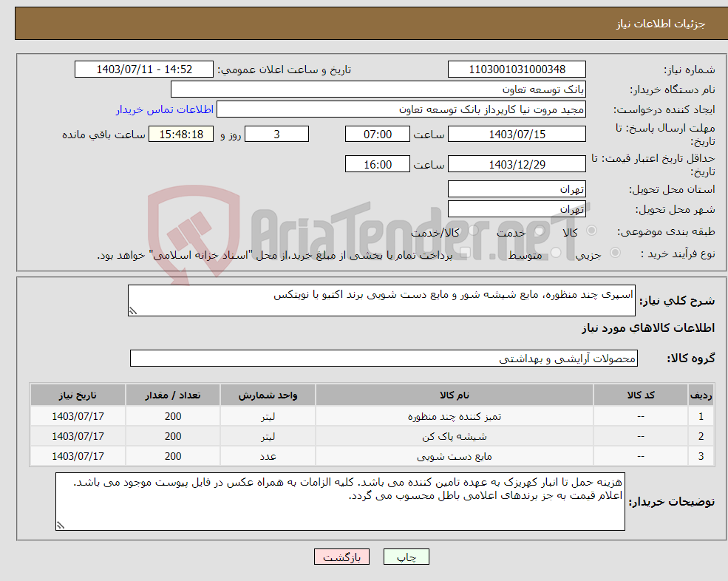
Task: Click delivery province field تهران
Action: click(x=517, y=189)
